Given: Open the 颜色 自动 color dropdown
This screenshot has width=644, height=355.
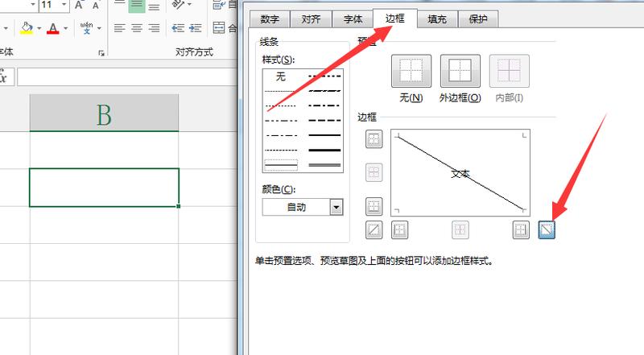Looking at the screenshot, I should [336, 207].
